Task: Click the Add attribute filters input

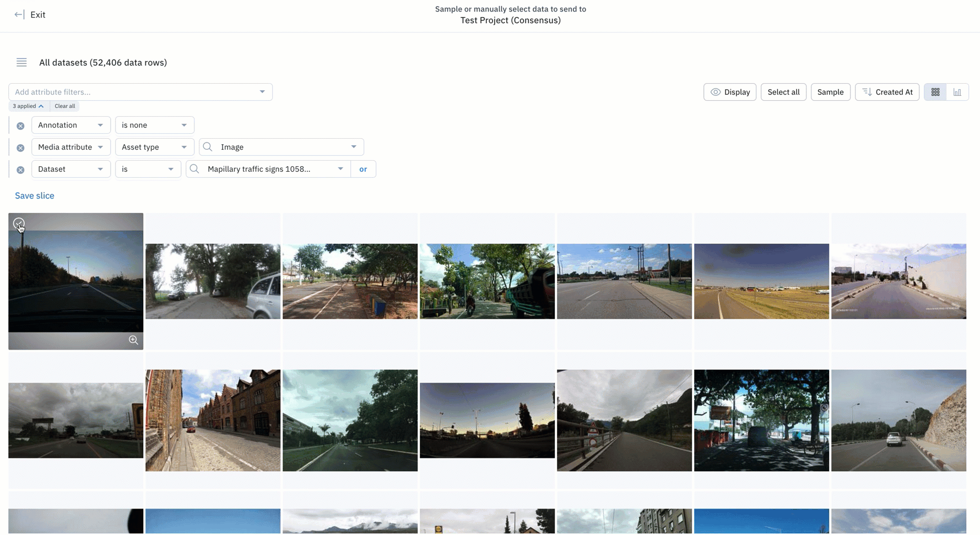Action: coord(140,92)
